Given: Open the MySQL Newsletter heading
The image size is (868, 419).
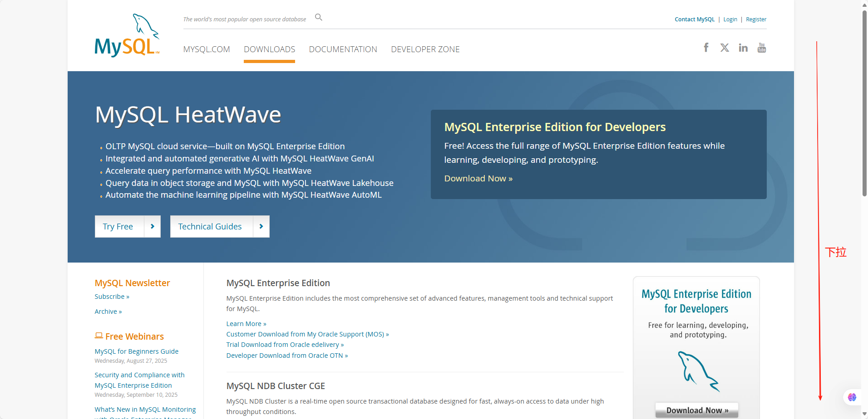Looking at the screenshot, I should coord(132,283).
